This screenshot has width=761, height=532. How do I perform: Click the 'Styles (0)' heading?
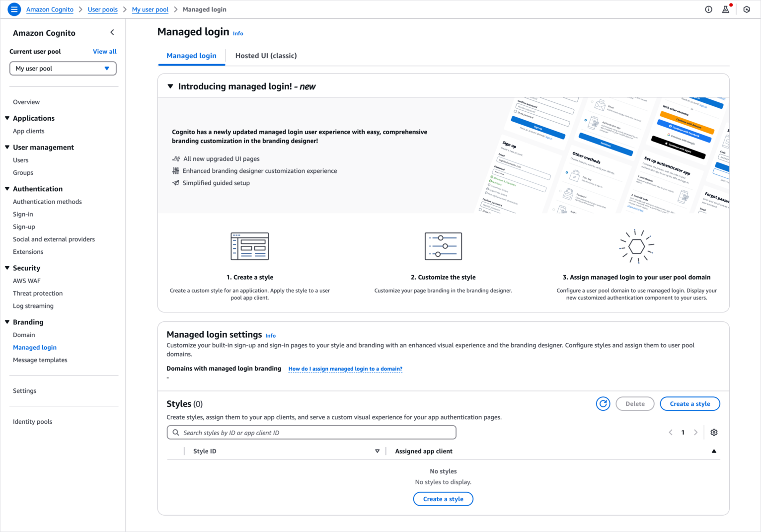pos(185,404)
